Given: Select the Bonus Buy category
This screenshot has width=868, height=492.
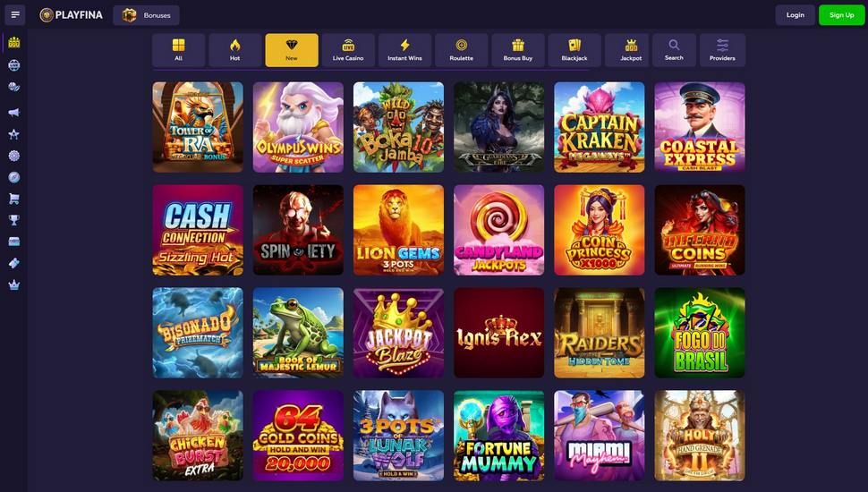Looking at the screenshot, I should tap(517, 50).
